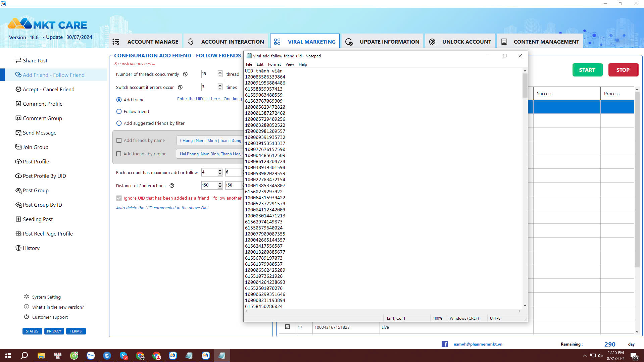Click the Notepad vertical scrollbar thumb
The height and width of the screenshot is (362, 644).
(525, 86)
